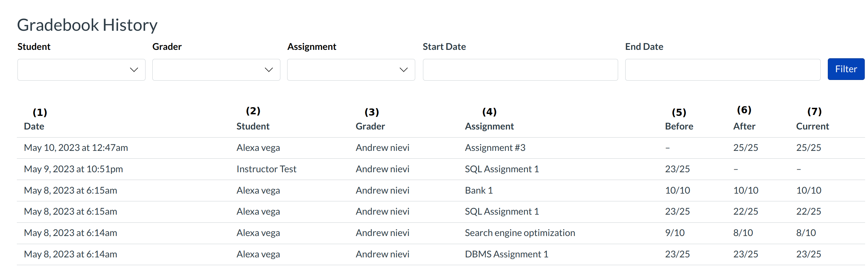The height and width of the screenshot is (270, 868).
Task: Click the After column header
Action: click(744, 126)
